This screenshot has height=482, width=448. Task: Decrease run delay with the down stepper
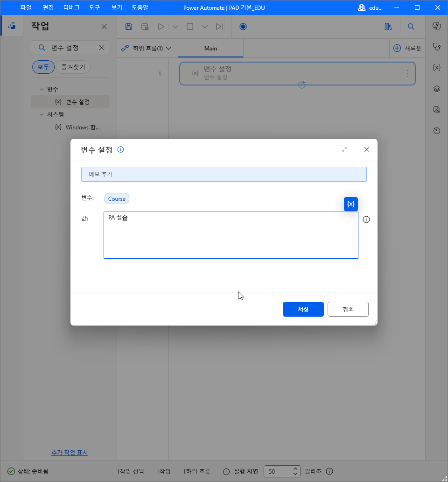pyautogui.click(x=295, y=474)
